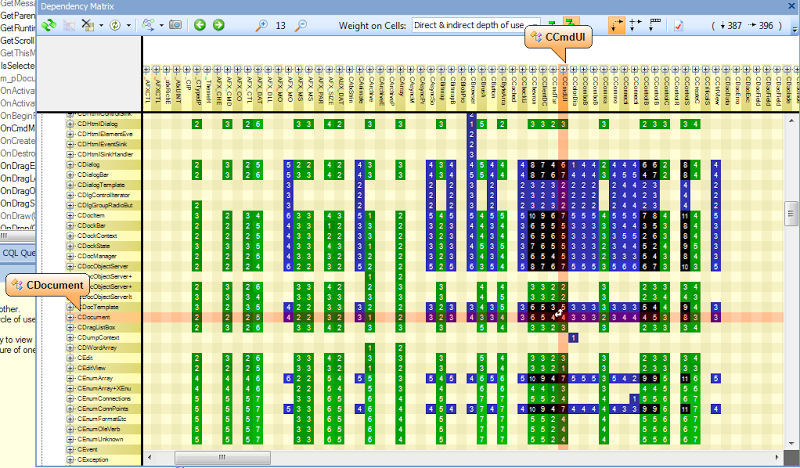The image size is (800, 468).
Task: Open the CQL Query tab at left
Action: click(x=18, y=253)
